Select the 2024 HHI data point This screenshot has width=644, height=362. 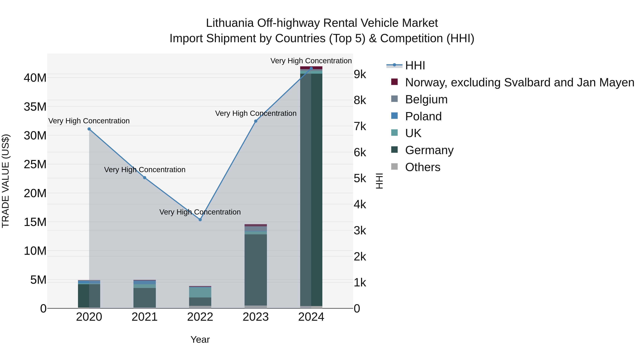[x=311, y=68]
